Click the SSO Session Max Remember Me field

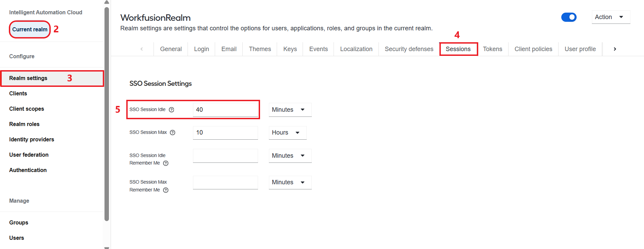[225, 182]
